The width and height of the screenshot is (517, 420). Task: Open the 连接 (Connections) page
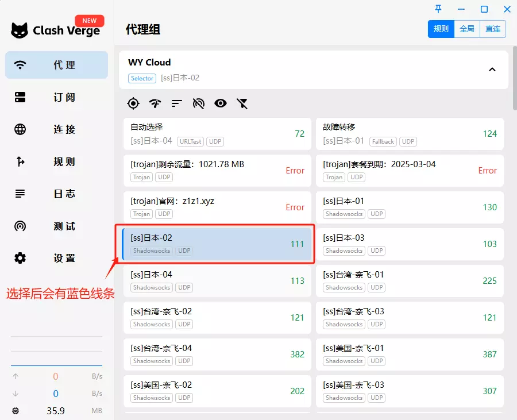click(x=57, y=129)
